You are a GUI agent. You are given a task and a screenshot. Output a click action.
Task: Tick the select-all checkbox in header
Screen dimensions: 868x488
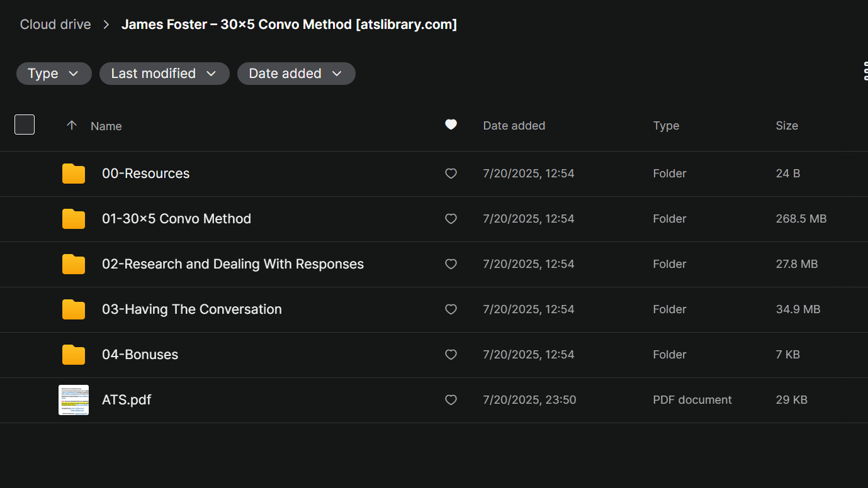coord(25,125)
